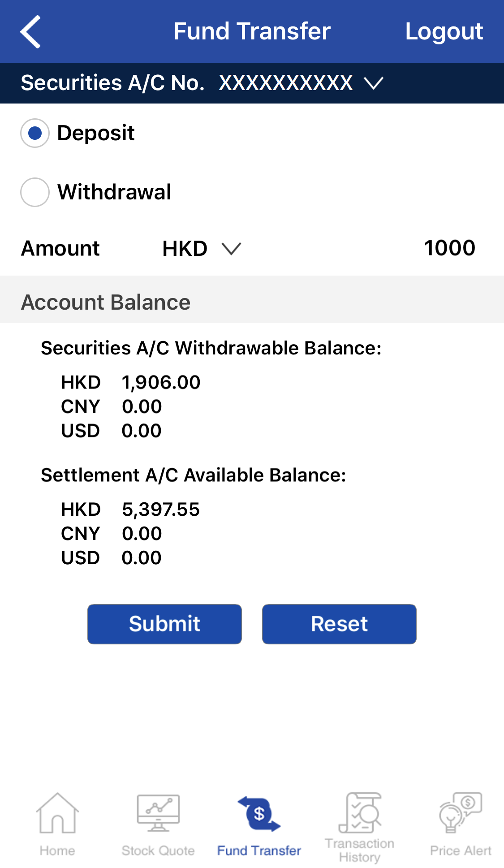Tap the Withdrawal option label

114,192
